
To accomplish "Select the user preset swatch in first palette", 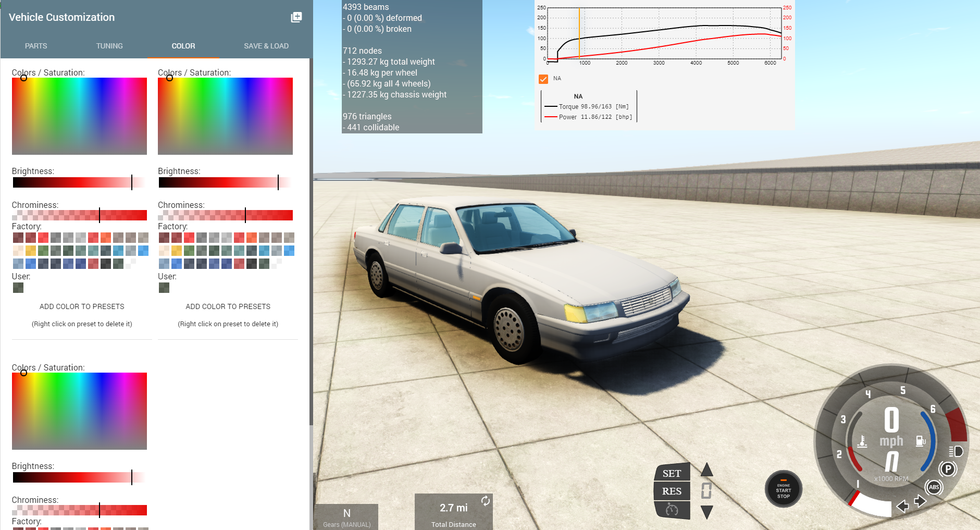I will coord(18,288).
